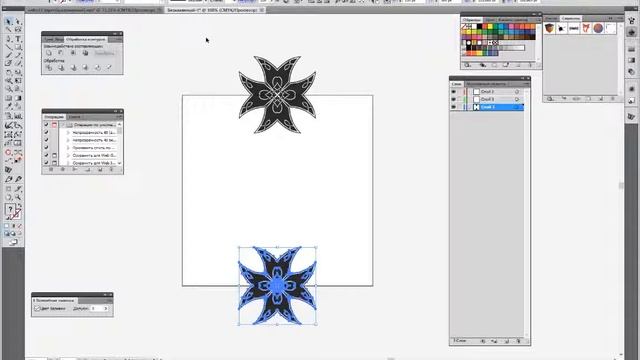
Task: Click the Minus Back pathfinder icon
Action: 109,68
